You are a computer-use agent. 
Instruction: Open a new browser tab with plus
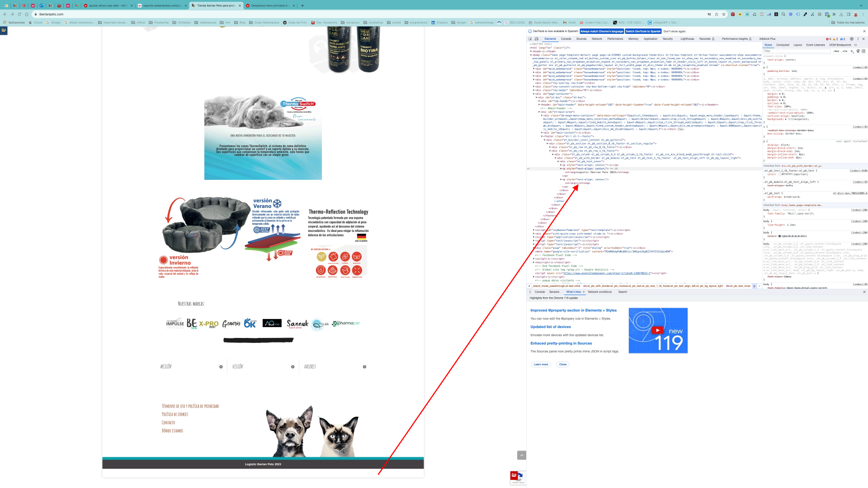click(302, 5)
